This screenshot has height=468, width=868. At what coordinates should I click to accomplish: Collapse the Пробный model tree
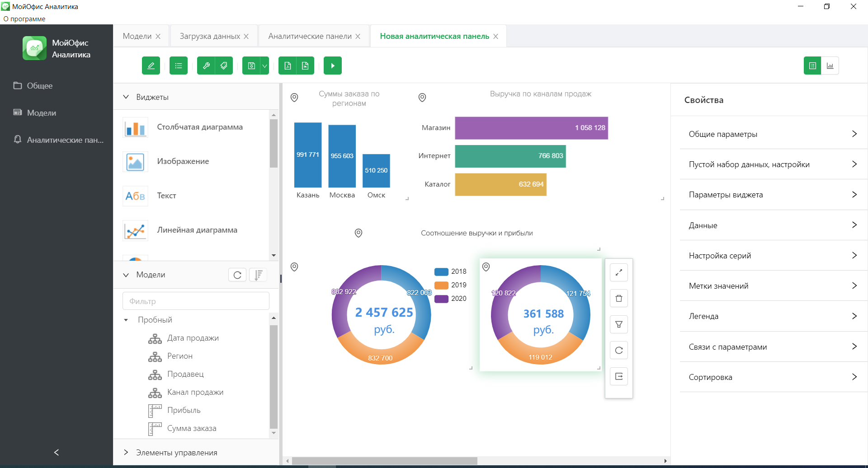click(x=126, y=320)
